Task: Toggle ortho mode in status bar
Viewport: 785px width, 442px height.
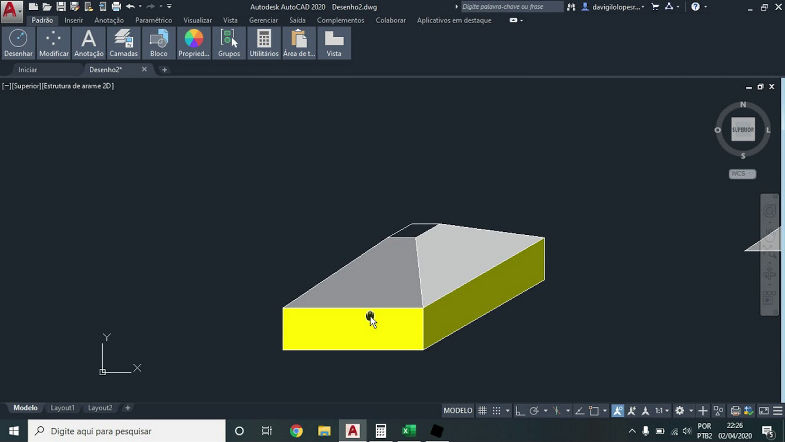Action: coord(519,410)
